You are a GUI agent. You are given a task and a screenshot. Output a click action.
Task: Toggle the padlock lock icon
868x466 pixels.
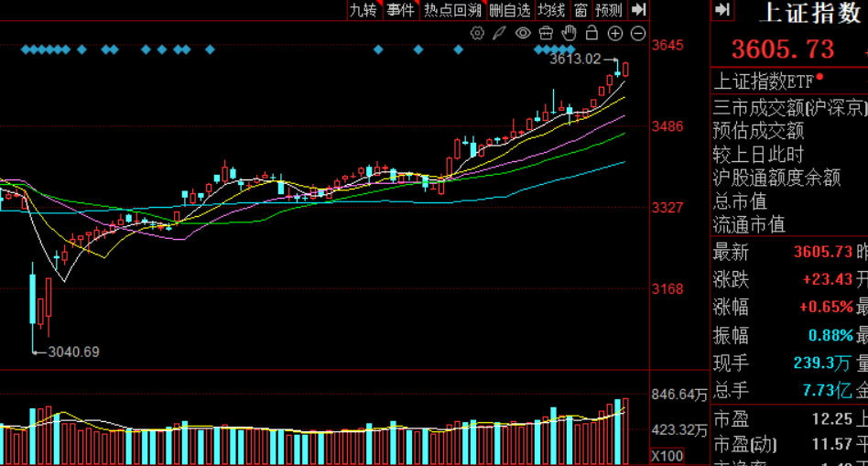click(591, 33)
